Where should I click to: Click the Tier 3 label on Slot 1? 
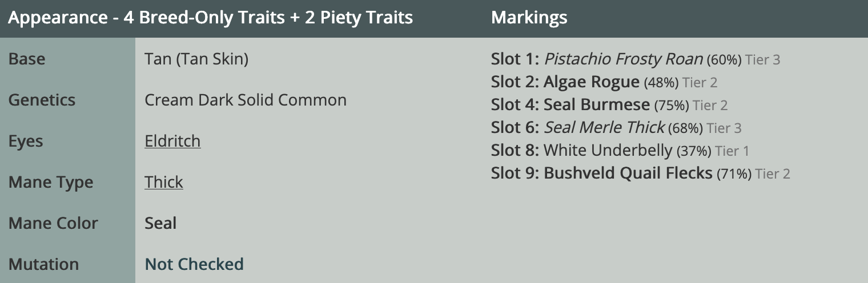(762, 60)
